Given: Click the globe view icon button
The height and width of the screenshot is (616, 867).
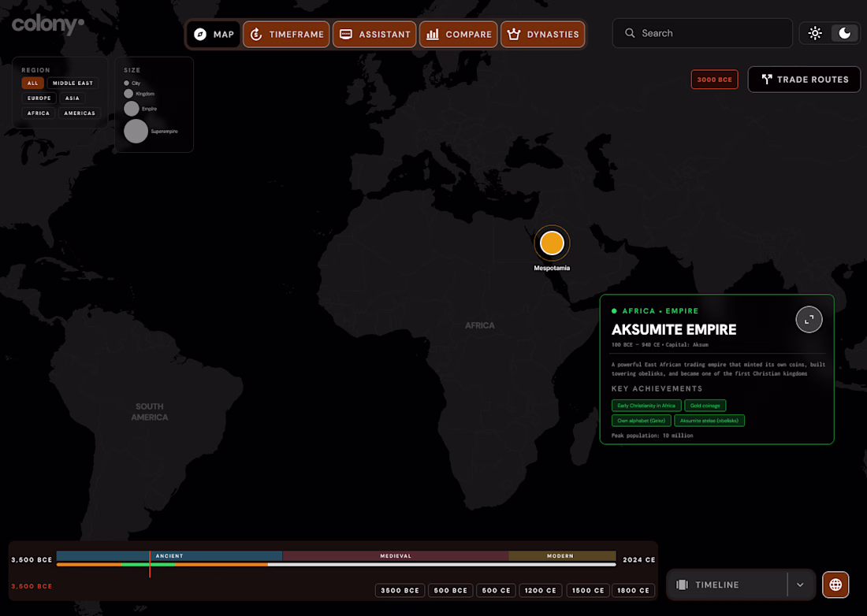Looking at the screenshot, I should click(835, 584).
